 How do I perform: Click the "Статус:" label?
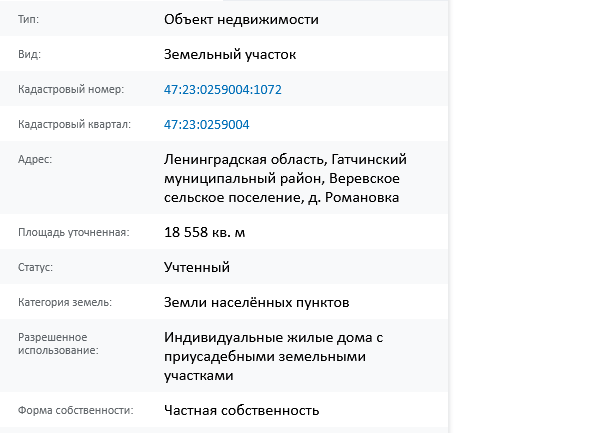35,267
